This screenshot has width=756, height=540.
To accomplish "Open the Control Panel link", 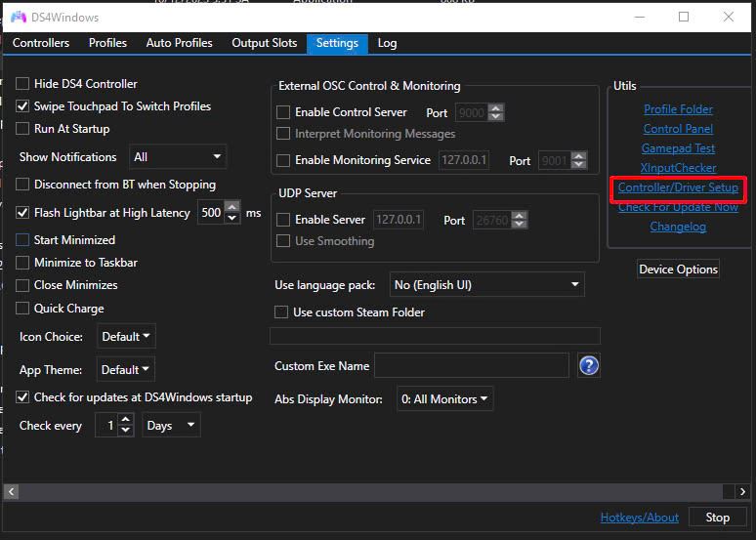I will click(x=678, y=129).
